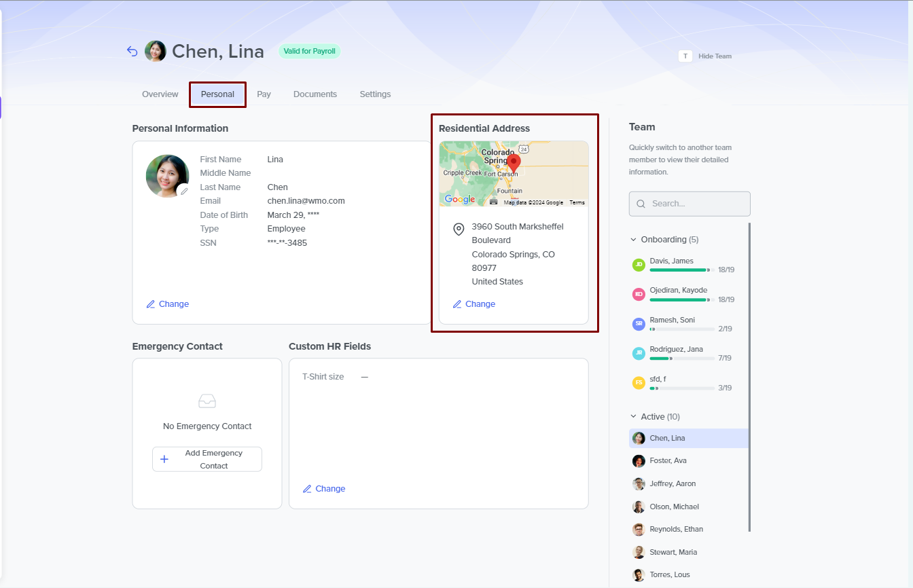Viewport: 913px width, 588px height.
Task: Switch to the Pay tab
Action: click(264, 94)
